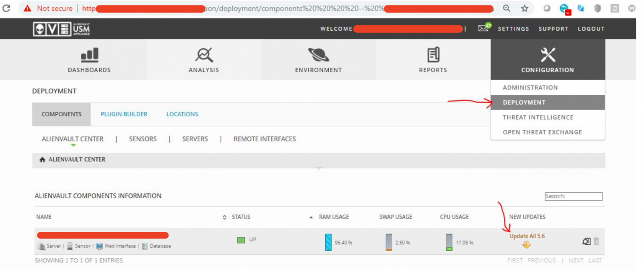Open the Environment planet icon
The image size is (644, 270).
coord(318,55)
